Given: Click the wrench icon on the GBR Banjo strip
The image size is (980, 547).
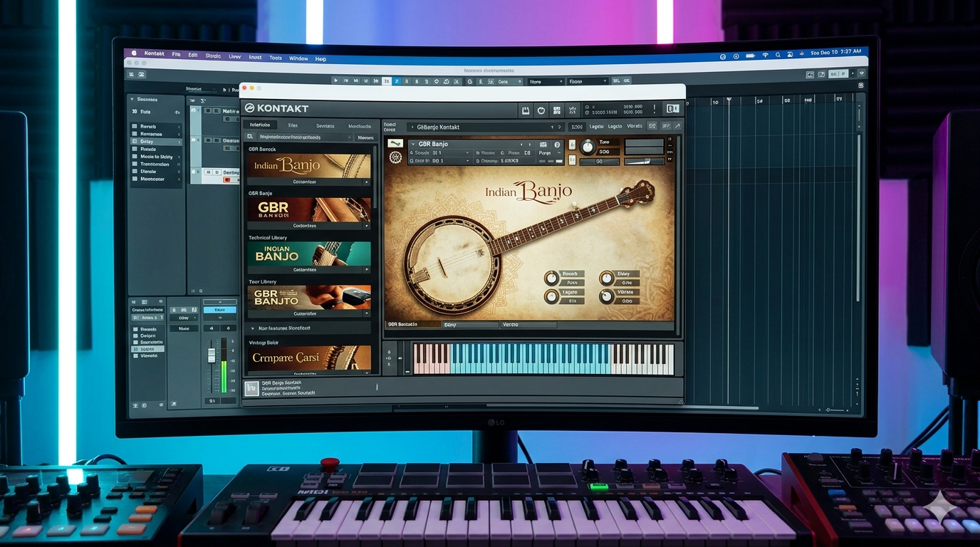Looking at the screenshot, I should (x=395, y=144).
